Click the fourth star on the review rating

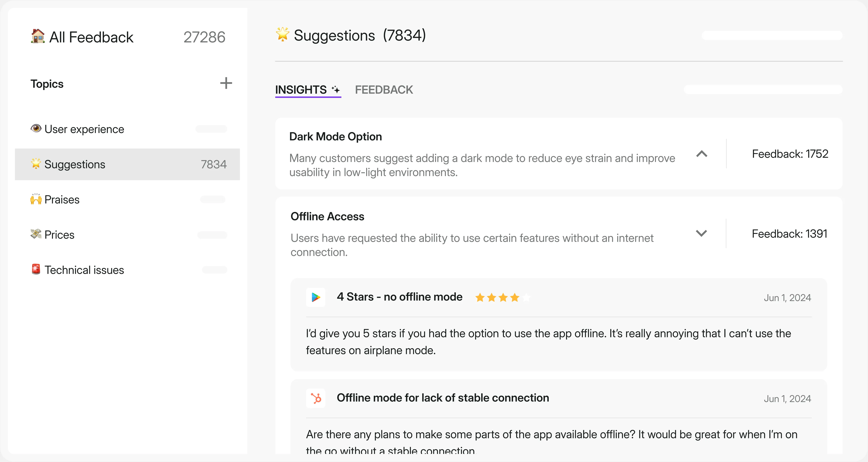[515, 297]
